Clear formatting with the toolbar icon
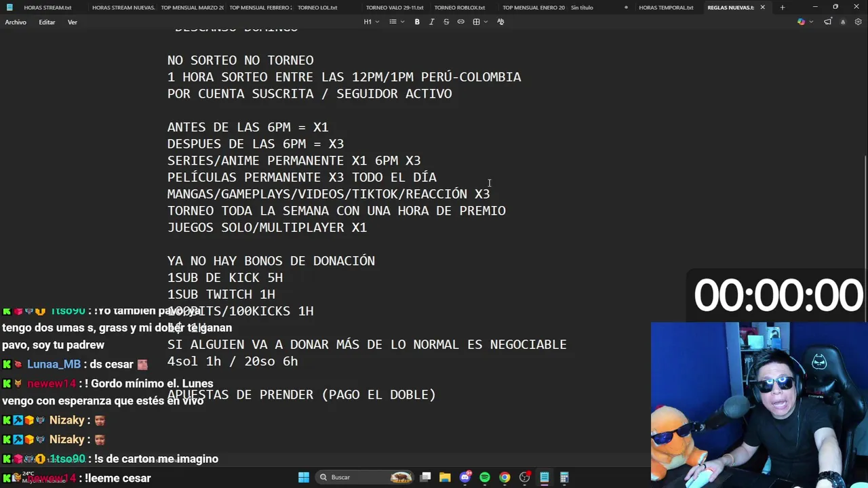 tap(500, 22)
